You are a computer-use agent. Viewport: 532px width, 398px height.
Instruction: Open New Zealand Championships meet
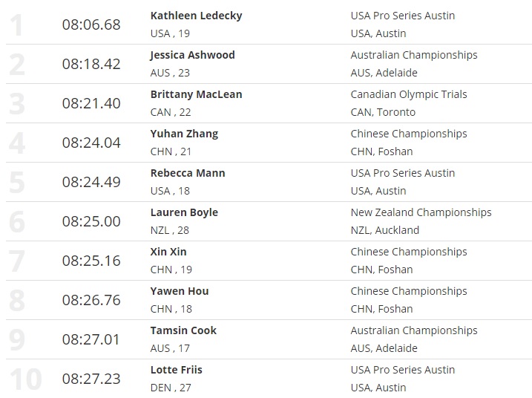tap(421, 212)
